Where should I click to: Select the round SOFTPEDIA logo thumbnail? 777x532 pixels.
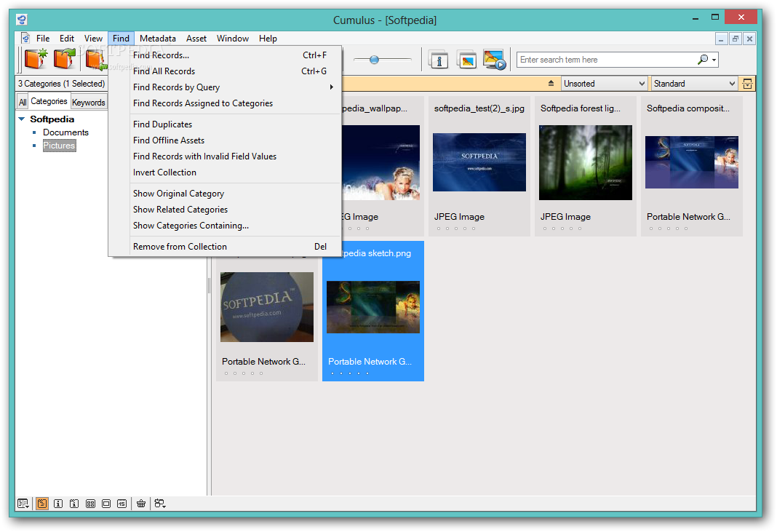(x=266, y=306)
